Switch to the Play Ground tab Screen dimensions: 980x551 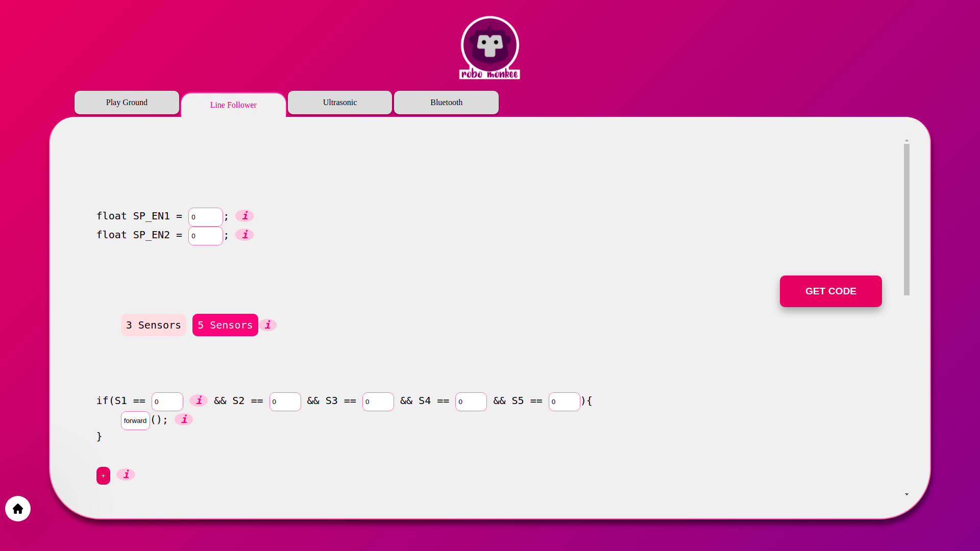pyautogui.click(x=127, y=103)
